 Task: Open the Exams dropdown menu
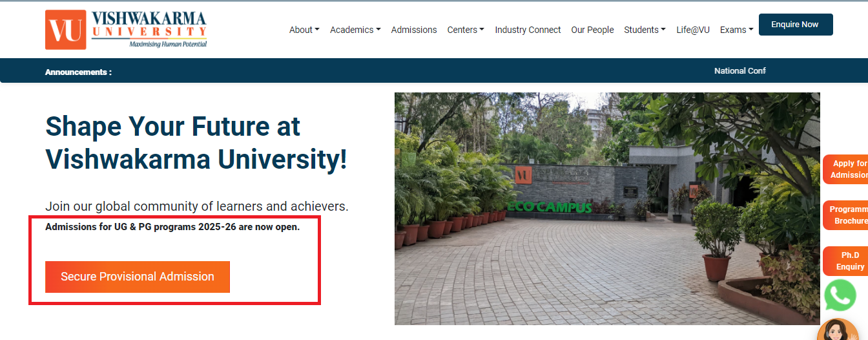pos(736,30)
